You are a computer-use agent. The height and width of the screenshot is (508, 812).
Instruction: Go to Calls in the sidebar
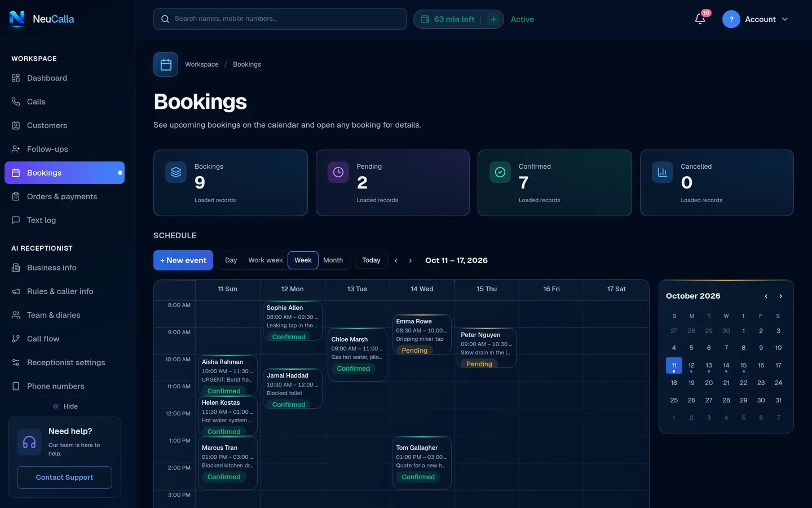(64, 102)
